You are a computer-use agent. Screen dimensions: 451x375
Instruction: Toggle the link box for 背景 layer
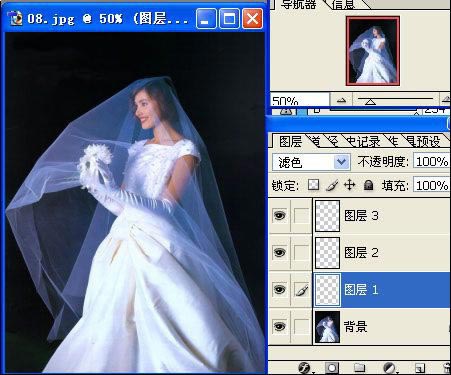pos(302,326)
